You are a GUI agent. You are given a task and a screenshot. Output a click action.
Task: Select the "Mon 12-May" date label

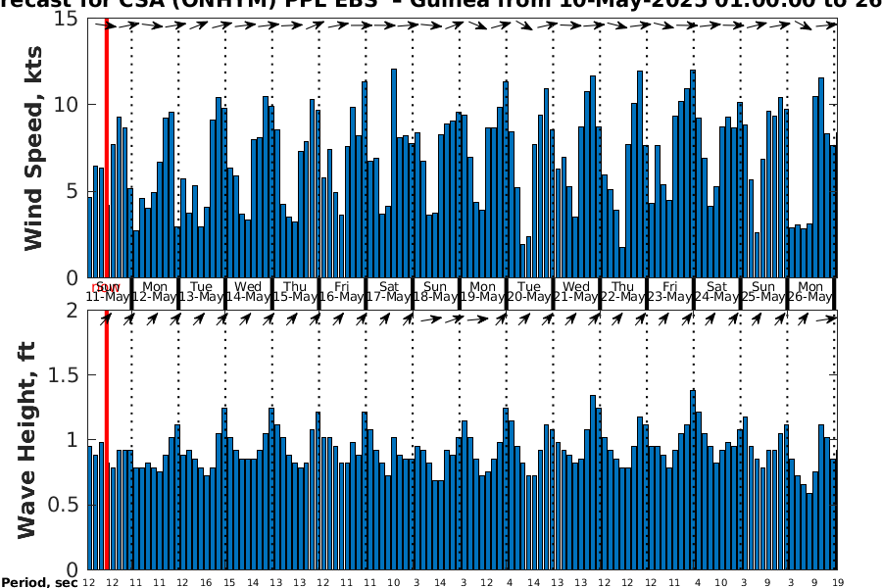pos(155,292)
